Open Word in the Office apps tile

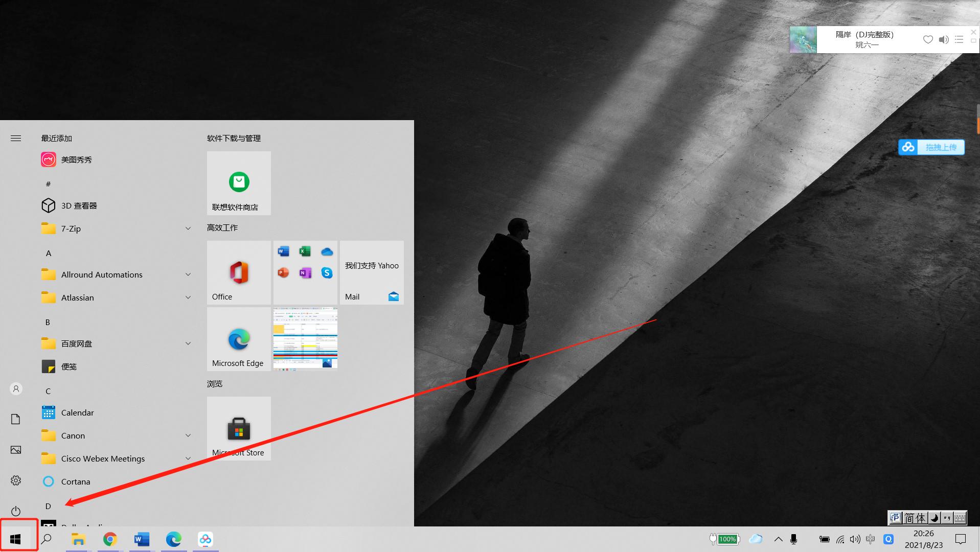pyautogui.click(x=283, y=251)
